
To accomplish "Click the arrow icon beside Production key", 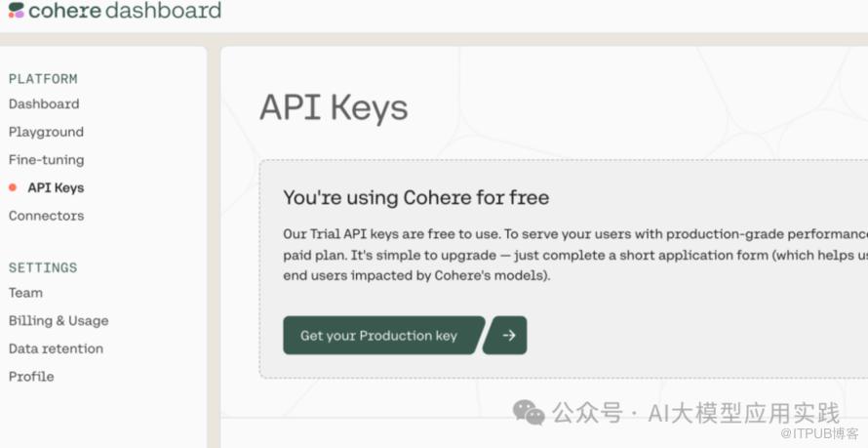I will pos(505,335).
